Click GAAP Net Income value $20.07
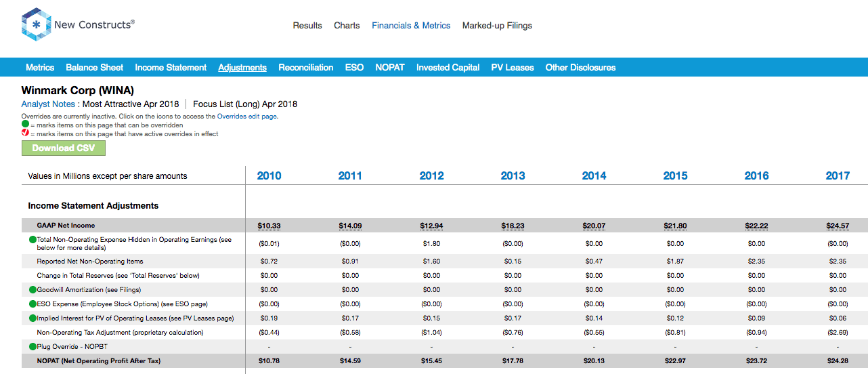The width and height of the screenshot is (868, 374). [x=594, y=226]
